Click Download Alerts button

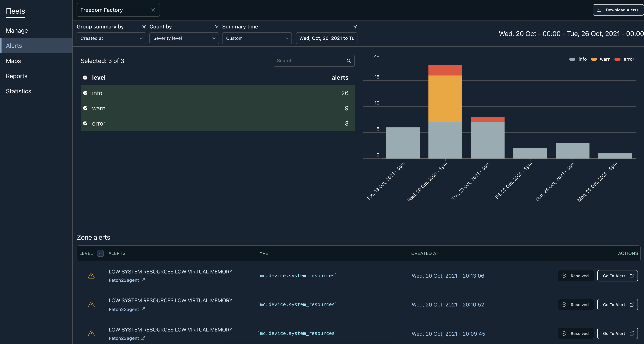(618, 10)
